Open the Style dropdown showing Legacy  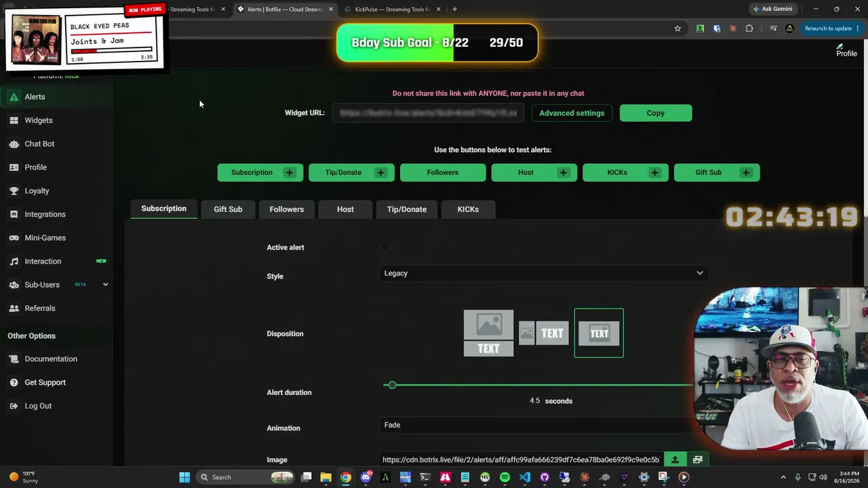(x=544, y=273)
